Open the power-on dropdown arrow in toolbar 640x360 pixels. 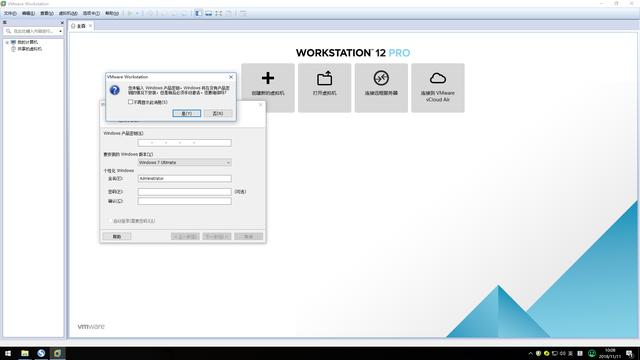coord(137,13)
